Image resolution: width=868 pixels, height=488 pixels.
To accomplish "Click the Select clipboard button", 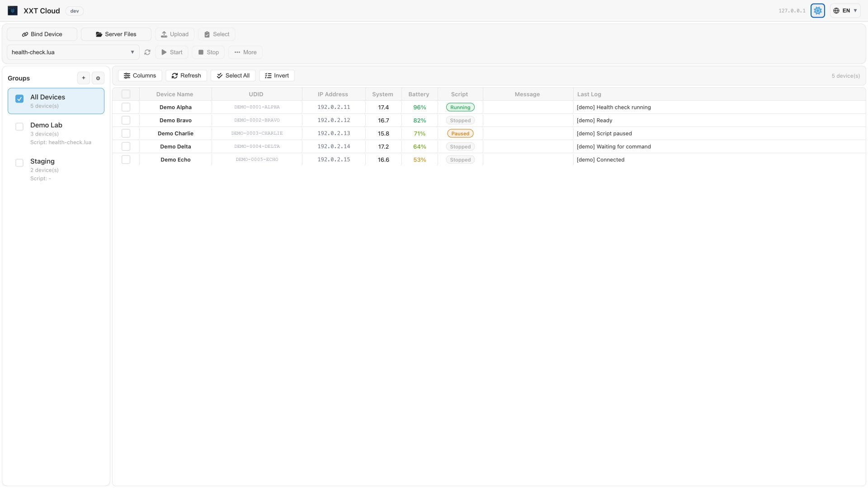I will (217, 34).
